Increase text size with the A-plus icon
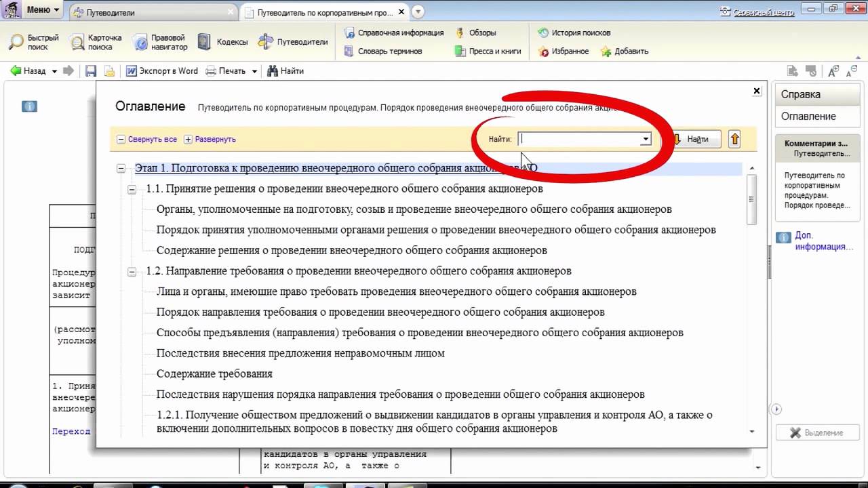 833,70
